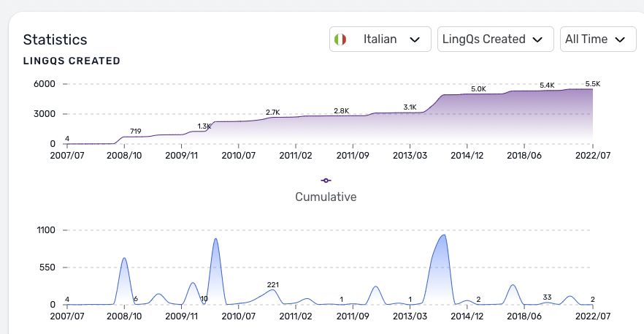This screenshot has height=334, width=644.
Task: Click the 10 label on lower chart
Action: (204, 299)
